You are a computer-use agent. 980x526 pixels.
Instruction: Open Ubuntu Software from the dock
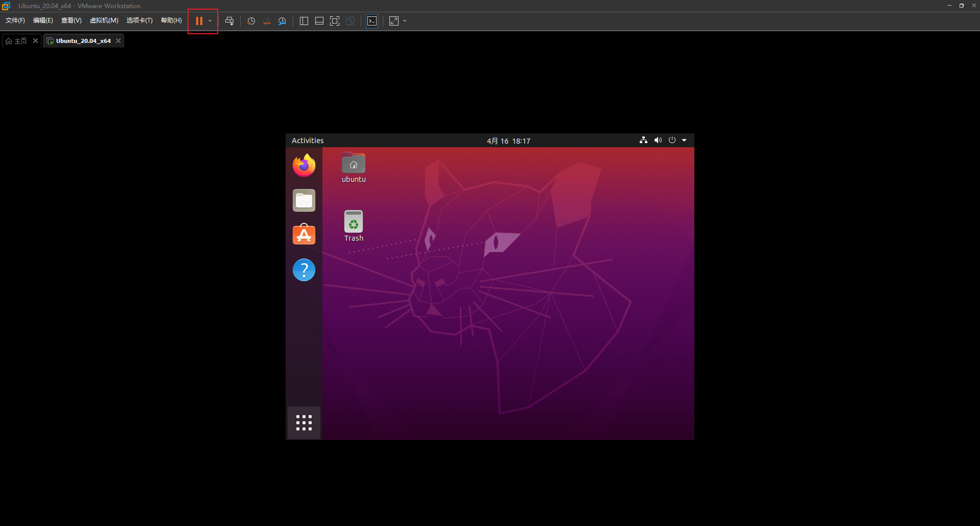[304, 235]
